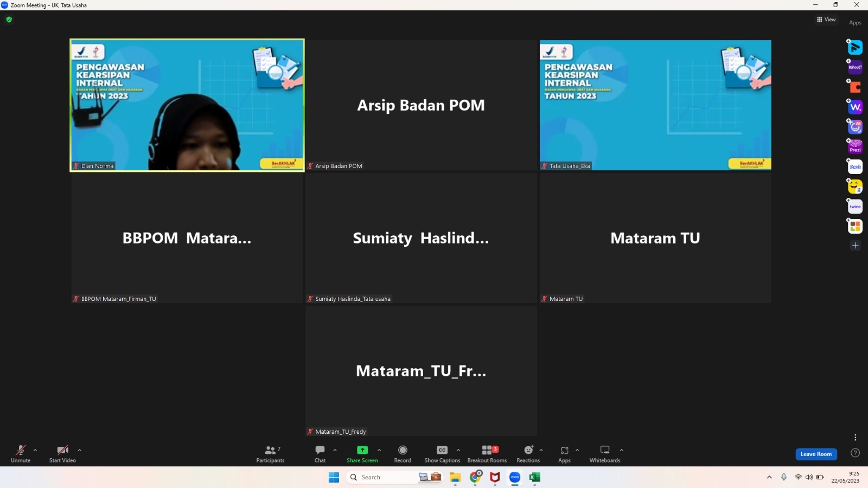Open the Prezi app in the sidebar

coord(855,147)
